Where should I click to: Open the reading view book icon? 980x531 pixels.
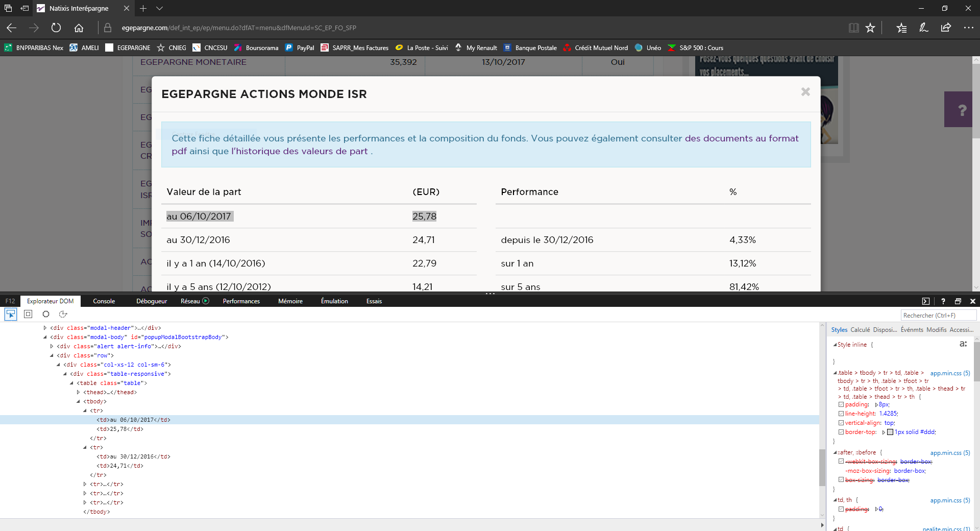(x=853, y=28)
